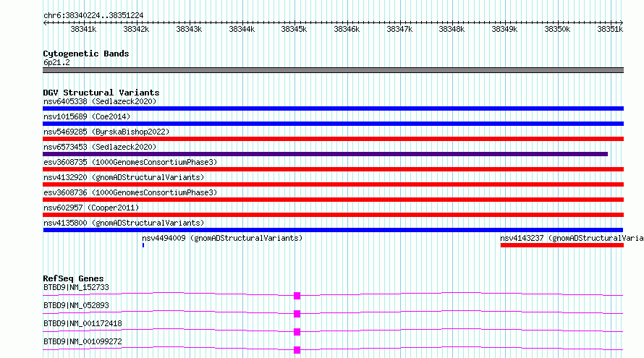Click the 38341k ruler position
644x358 pixels.
pos(83,29)
